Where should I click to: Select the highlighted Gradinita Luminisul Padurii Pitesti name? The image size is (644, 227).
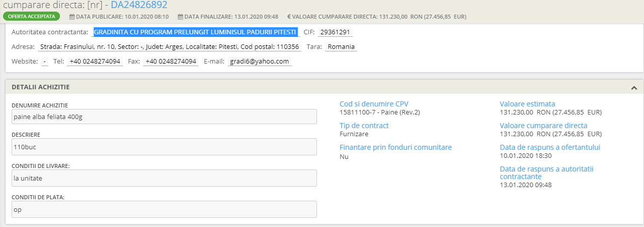coord(195,32)
